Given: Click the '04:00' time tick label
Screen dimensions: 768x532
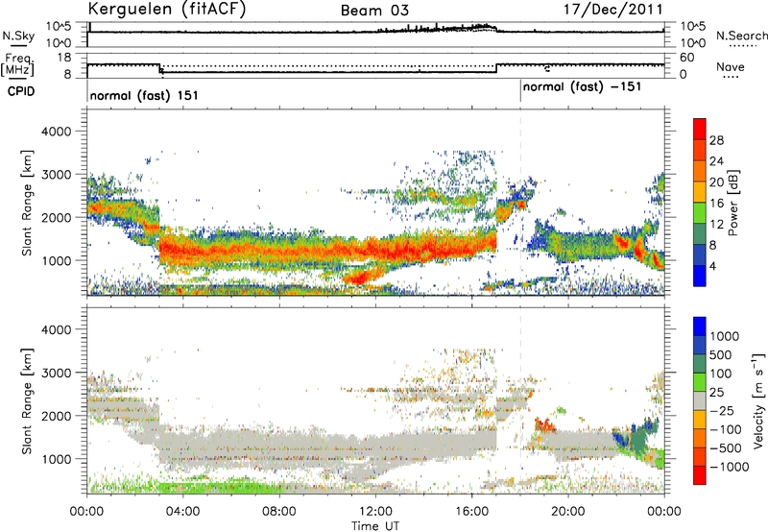Looking at the screenshot, I should [182, 512].
